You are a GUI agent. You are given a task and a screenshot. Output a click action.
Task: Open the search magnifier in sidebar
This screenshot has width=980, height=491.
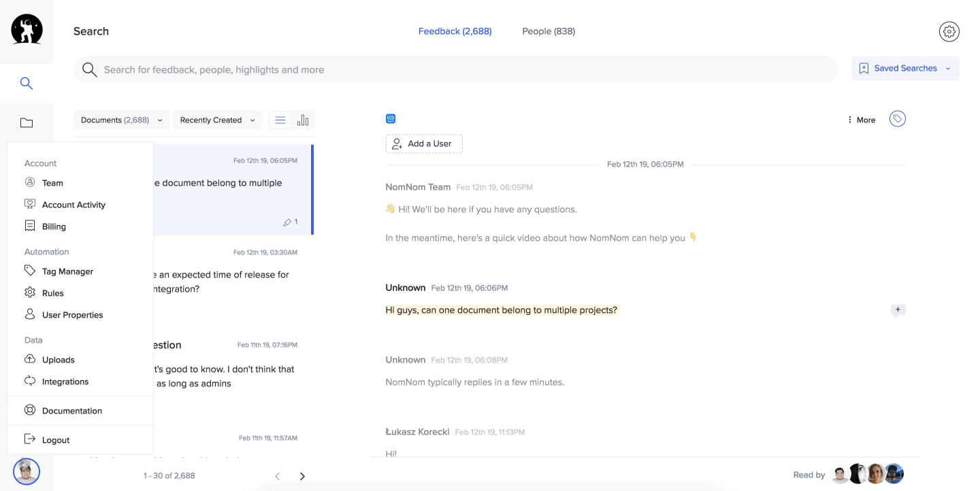pos(27,84)
